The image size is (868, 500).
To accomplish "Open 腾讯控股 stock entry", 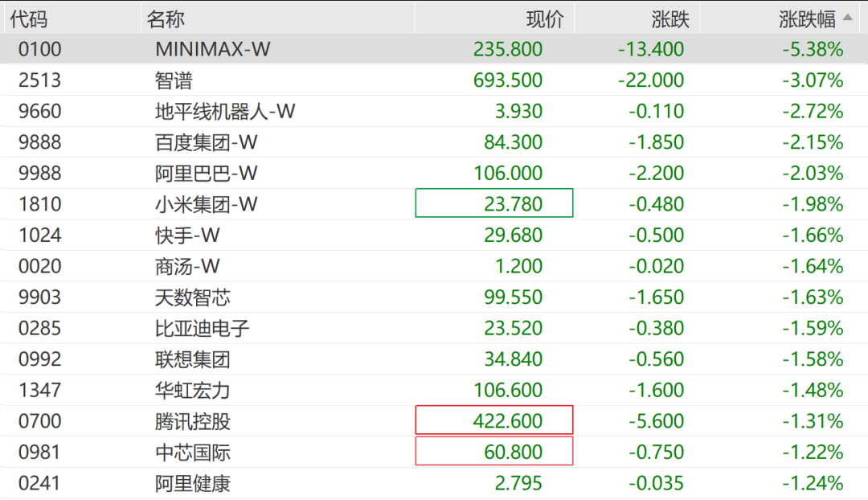I will 193,422.
